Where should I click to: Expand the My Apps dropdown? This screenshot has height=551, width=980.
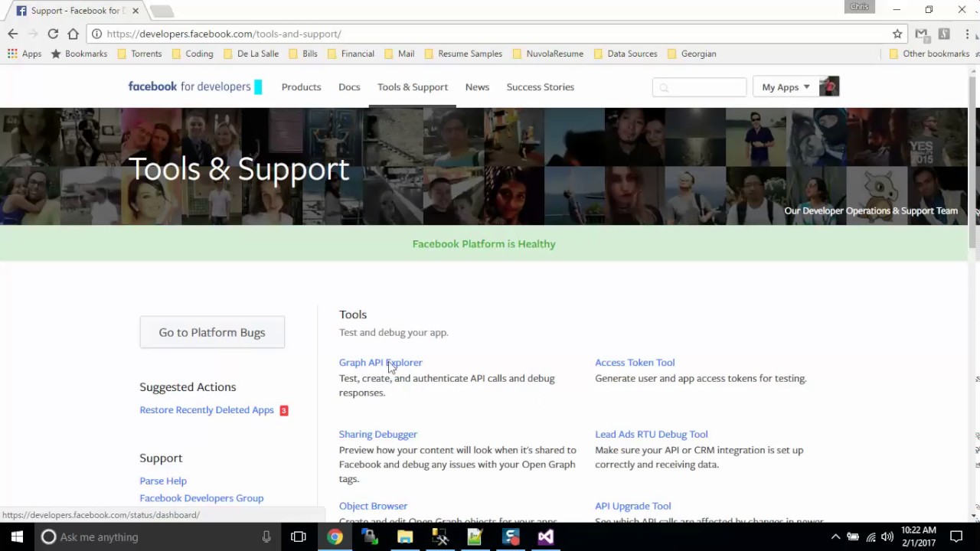786,87
